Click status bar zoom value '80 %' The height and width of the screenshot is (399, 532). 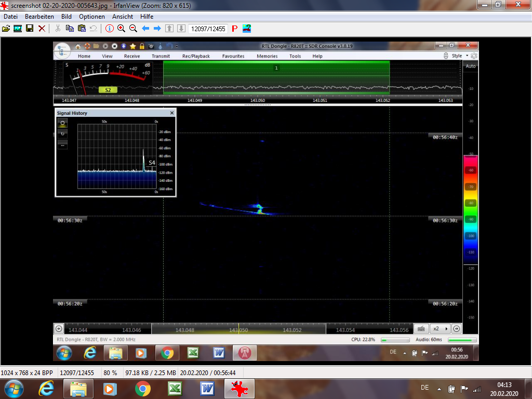pos(110,373)
